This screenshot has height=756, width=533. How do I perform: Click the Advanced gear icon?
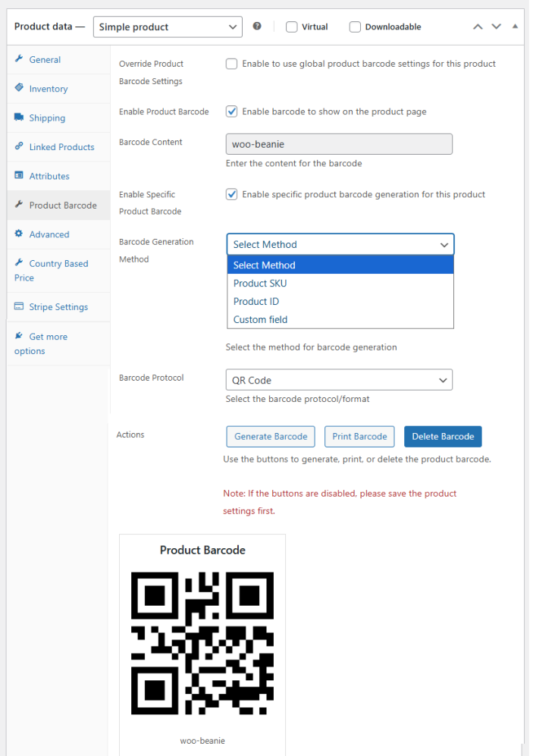click(x=19, y=234)
